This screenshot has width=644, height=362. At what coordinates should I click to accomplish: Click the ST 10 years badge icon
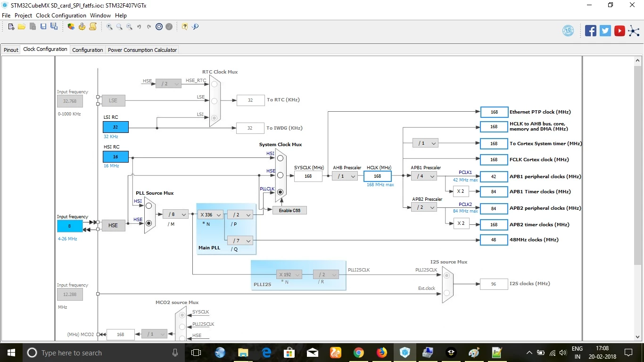point(568,31)
